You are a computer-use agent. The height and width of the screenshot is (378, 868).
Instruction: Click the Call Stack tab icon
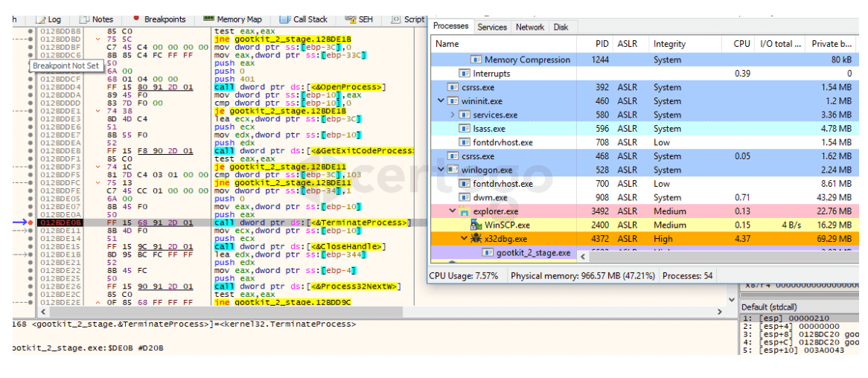tap(285, 19)
